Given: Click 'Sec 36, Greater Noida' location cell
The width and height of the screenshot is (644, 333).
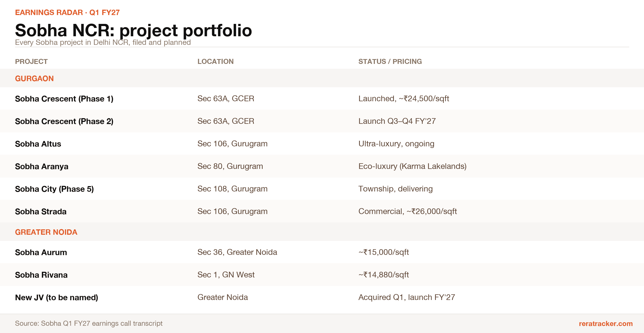Looking at the screenshot, I should 237,252.
